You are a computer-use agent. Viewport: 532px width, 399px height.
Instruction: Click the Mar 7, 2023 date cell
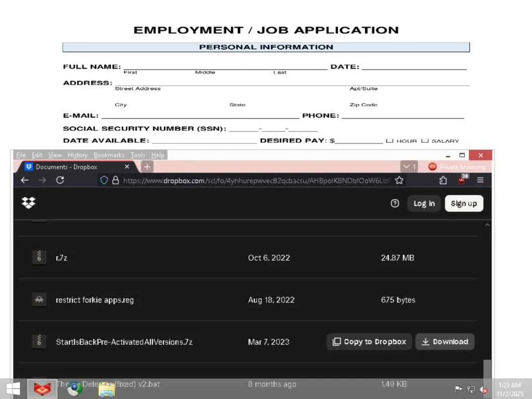(x=269, y=342)
